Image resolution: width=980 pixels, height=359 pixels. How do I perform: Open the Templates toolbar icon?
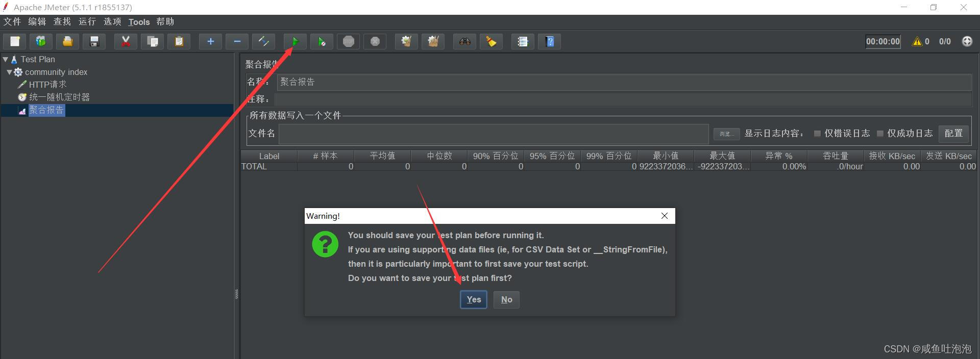[41, 41]
